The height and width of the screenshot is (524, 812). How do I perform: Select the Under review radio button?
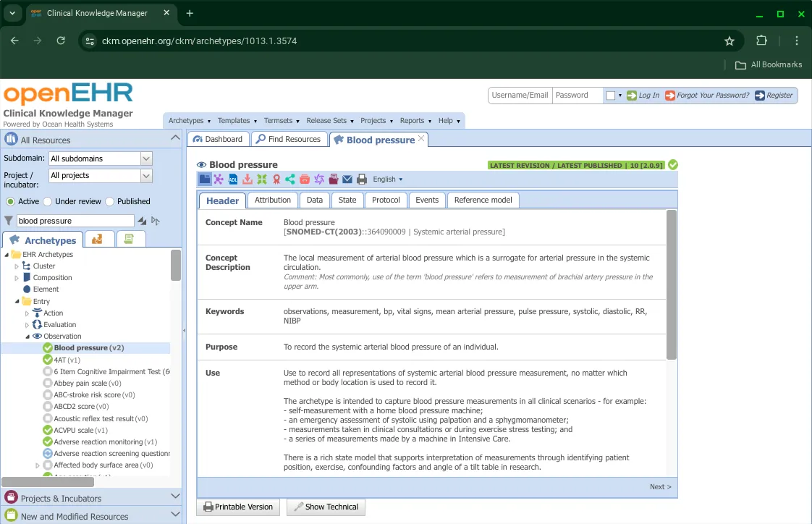(48, 201)
